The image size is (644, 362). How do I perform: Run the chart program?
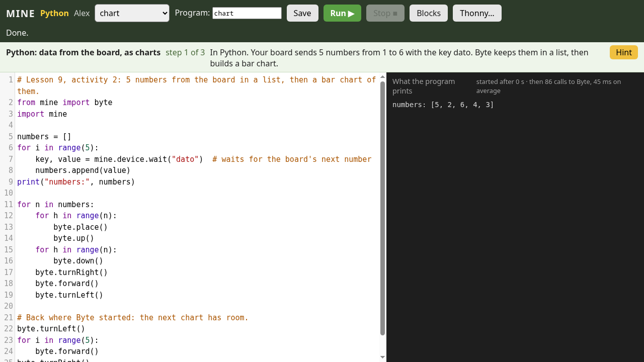[342, 13]
